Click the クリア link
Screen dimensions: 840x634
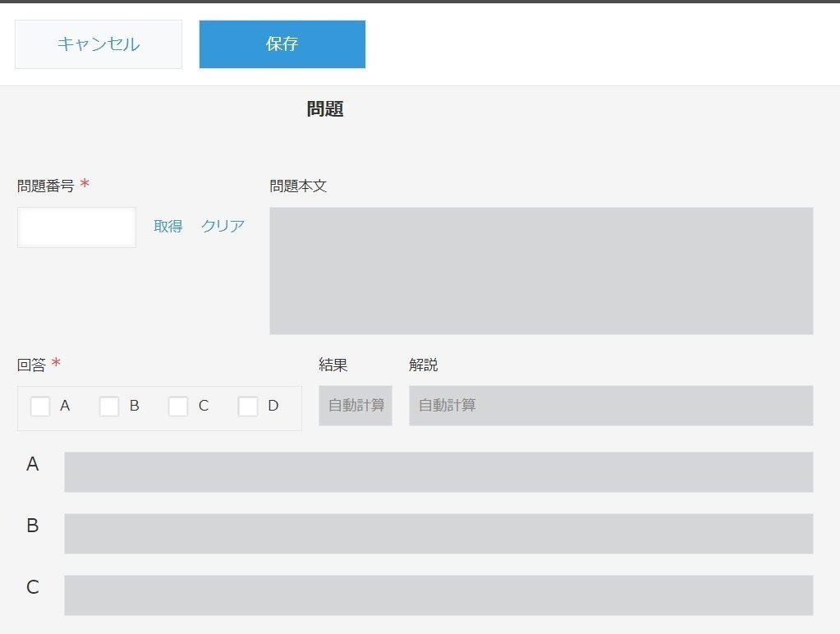coord(223,226)
